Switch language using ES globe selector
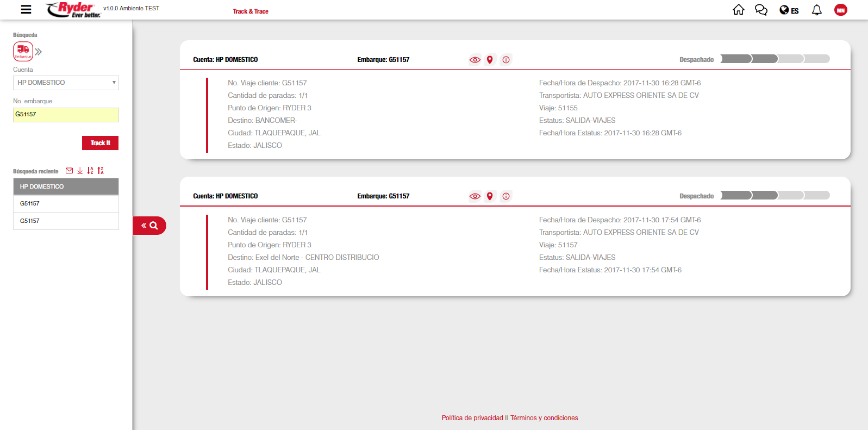Image resolution: width=868 pixels, height=430 pixels. 789,10
